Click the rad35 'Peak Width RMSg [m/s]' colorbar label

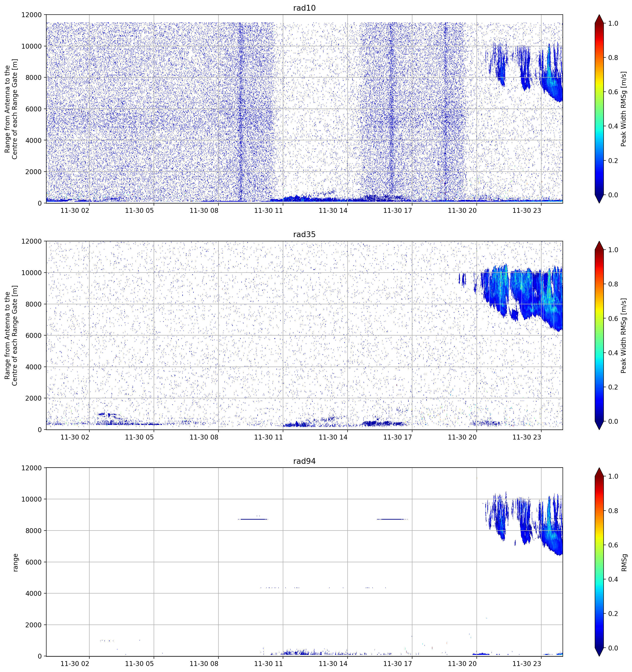tap(624, 335)
